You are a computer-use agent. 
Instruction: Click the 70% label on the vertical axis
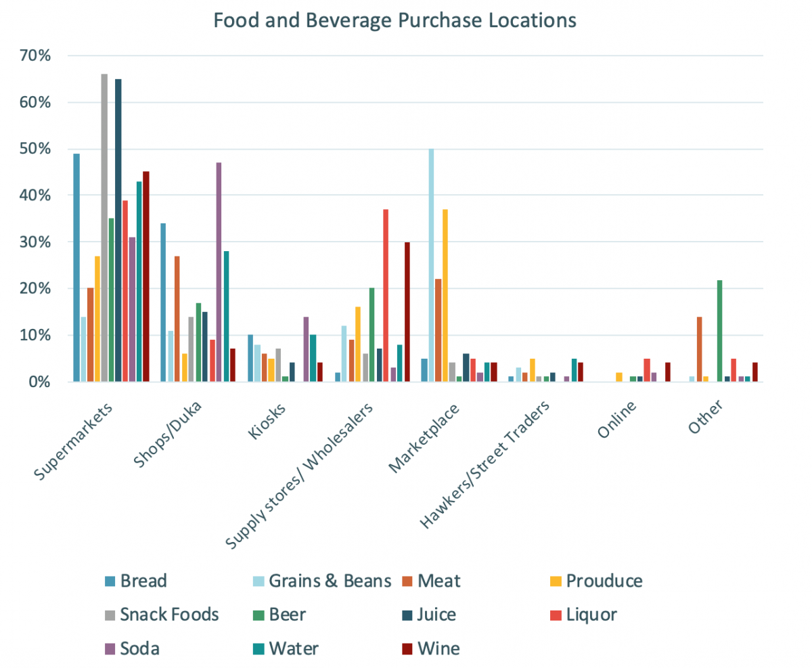pyautogui.click(x=35, y=55)
